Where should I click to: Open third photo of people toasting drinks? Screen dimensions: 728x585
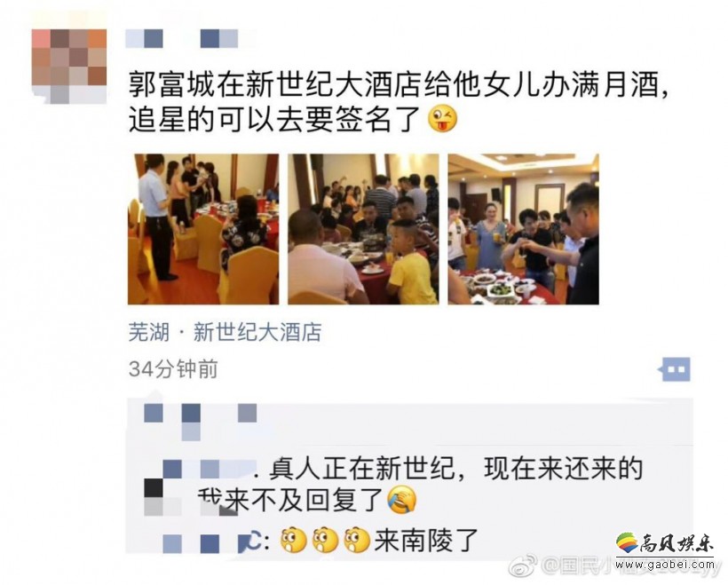[x=523, y=229]
